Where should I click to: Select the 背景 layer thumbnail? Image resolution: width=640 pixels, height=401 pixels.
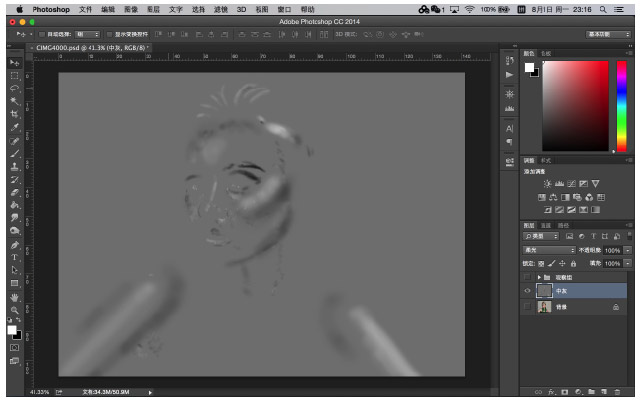(x=544, y=307)
